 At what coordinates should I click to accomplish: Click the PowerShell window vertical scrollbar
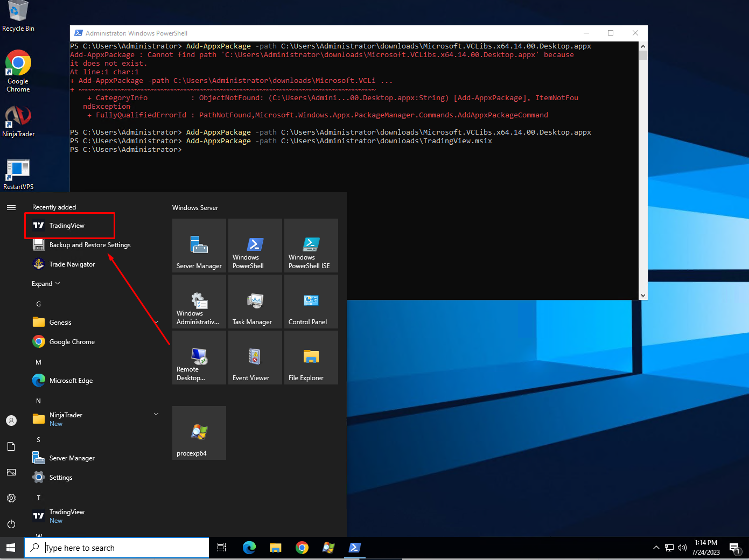643,172
